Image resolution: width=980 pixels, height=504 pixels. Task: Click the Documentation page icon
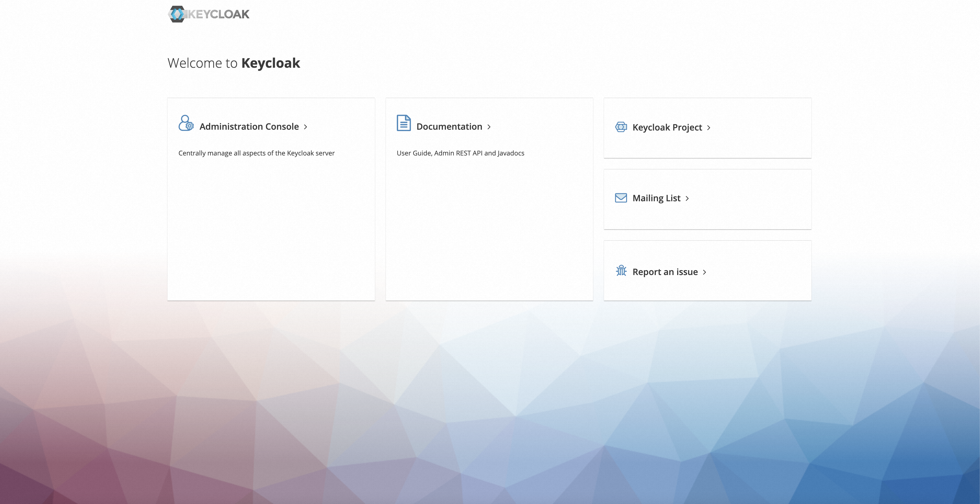[404, 123]
